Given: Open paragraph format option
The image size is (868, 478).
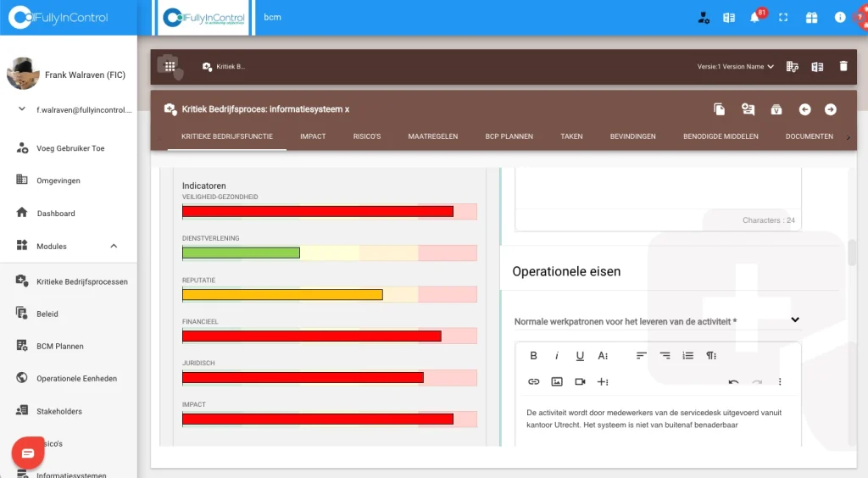Looking at the screenshot, I should tap(711, 356).
